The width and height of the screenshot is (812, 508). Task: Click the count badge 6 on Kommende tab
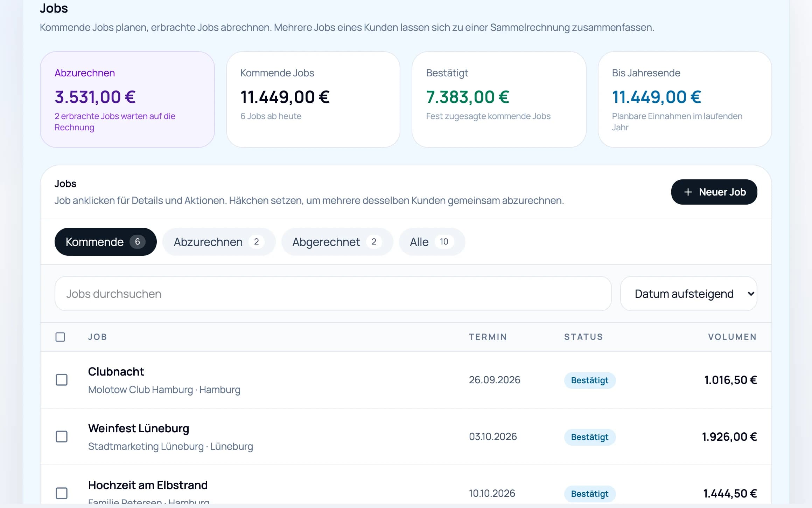point(138,242)
